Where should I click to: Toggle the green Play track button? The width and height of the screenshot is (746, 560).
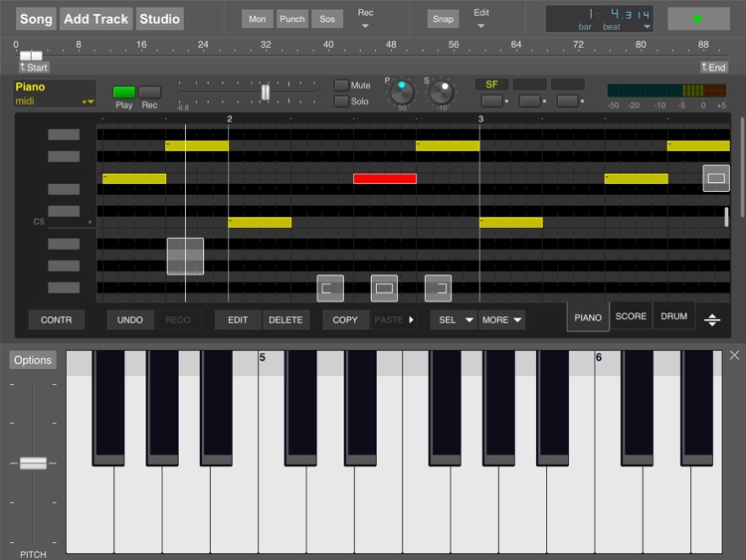coord(124,92)
